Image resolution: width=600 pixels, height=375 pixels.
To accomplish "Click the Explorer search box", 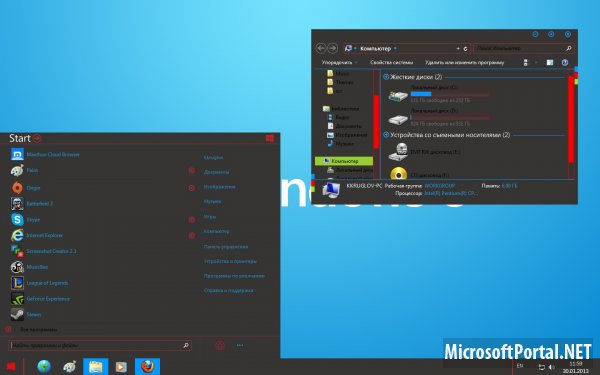I will tap(523, 49).
